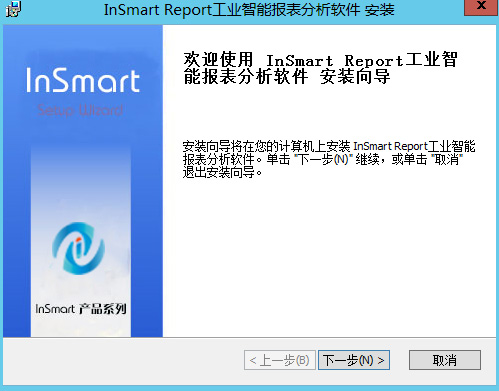Click the window title InSmart Report 安装
499x391 pixels.
249,9
